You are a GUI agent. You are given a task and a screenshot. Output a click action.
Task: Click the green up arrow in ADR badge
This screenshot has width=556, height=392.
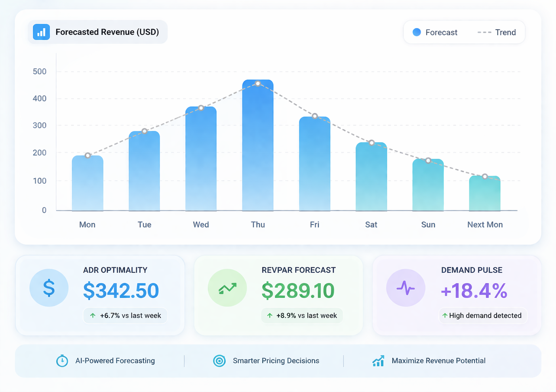coord(93,316)
